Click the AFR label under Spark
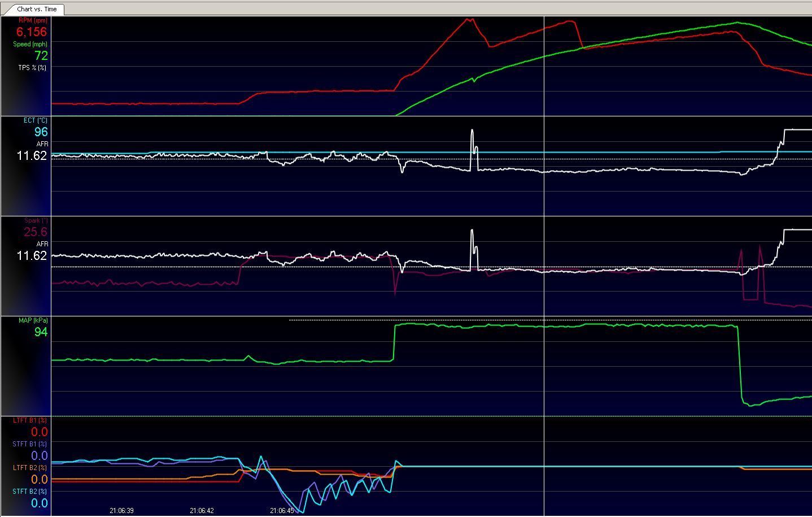 click(42, 244)
